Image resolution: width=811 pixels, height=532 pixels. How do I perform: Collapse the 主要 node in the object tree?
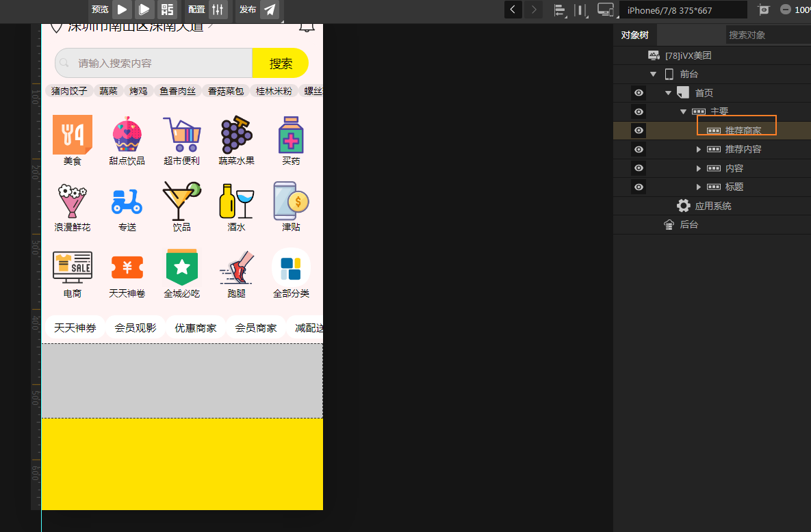[x=683, y=111]
